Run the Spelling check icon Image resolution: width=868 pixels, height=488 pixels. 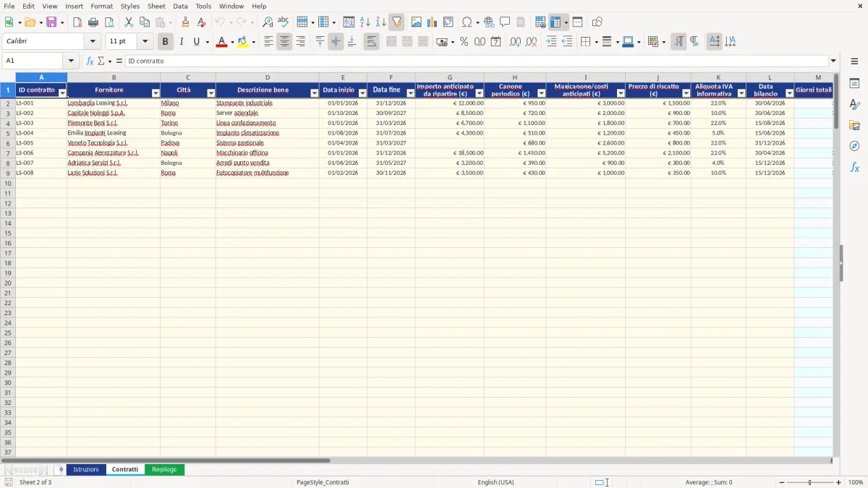pyautogui.click(x=284, y=22)
